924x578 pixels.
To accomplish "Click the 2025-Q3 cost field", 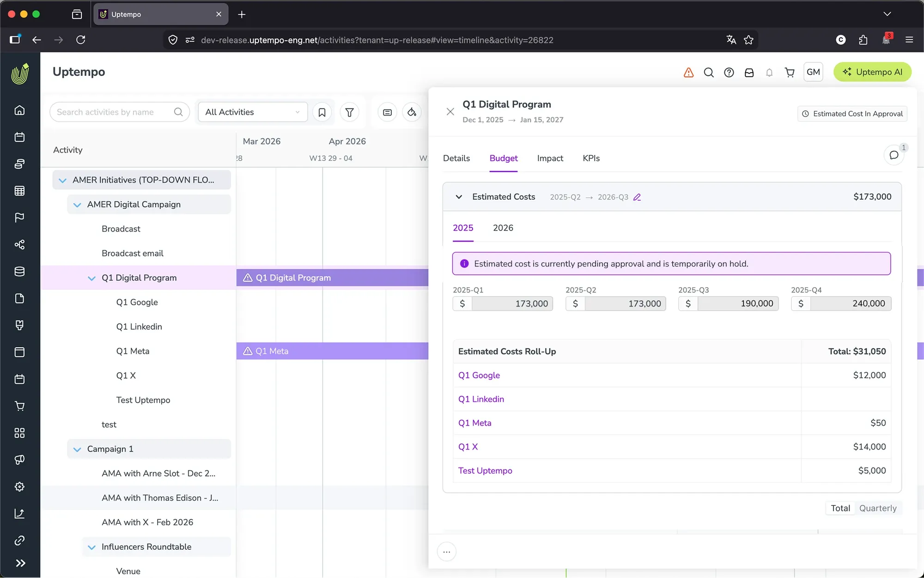I will pos(728,304).
